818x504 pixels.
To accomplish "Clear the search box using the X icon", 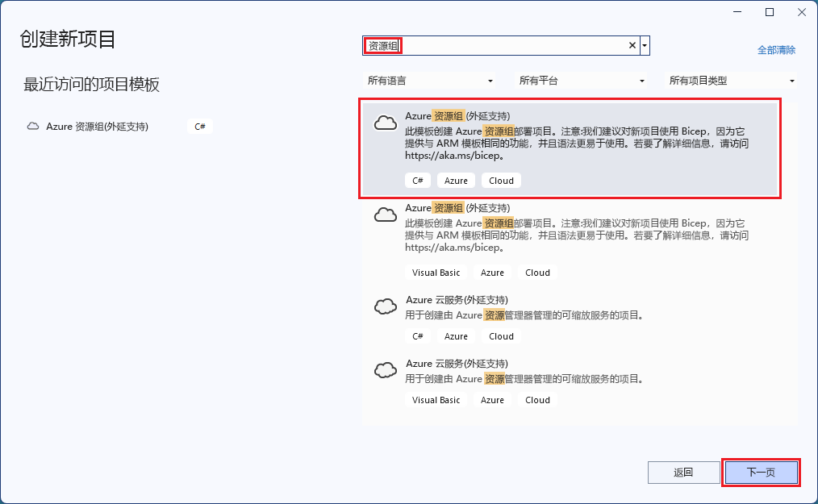I will click(x=632, y=45).
